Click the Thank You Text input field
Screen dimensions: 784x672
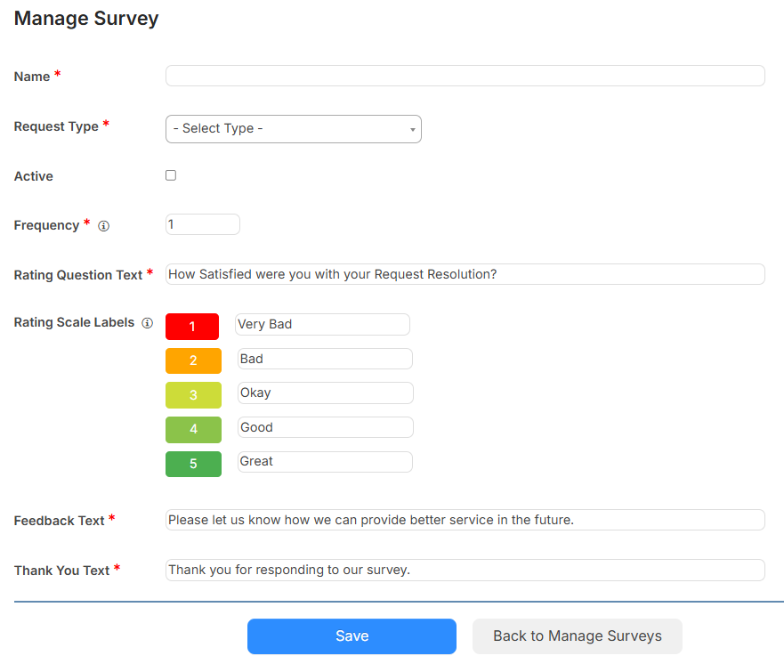465,570
